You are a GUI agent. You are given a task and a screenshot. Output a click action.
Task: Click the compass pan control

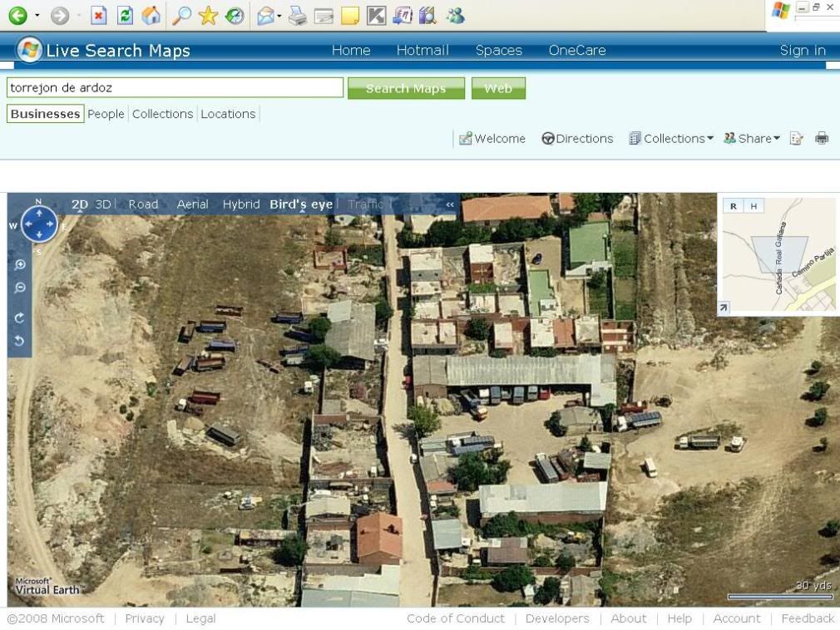(39, 224)
